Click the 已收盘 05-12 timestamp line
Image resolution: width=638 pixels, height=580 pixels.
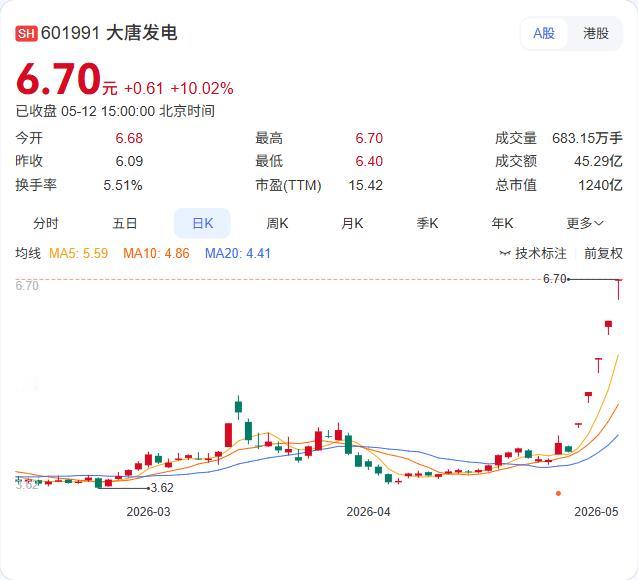pyautogui.click(x=115, y=111)
